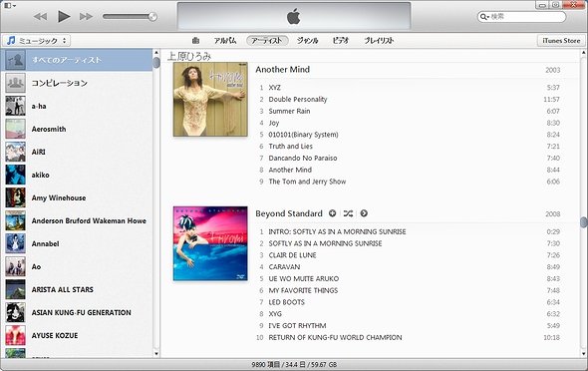Image resolution: width=588 pixels, height=371 pixels.
Task: Open the ミュージック library dropdown
Action: [x=36, y=41]
